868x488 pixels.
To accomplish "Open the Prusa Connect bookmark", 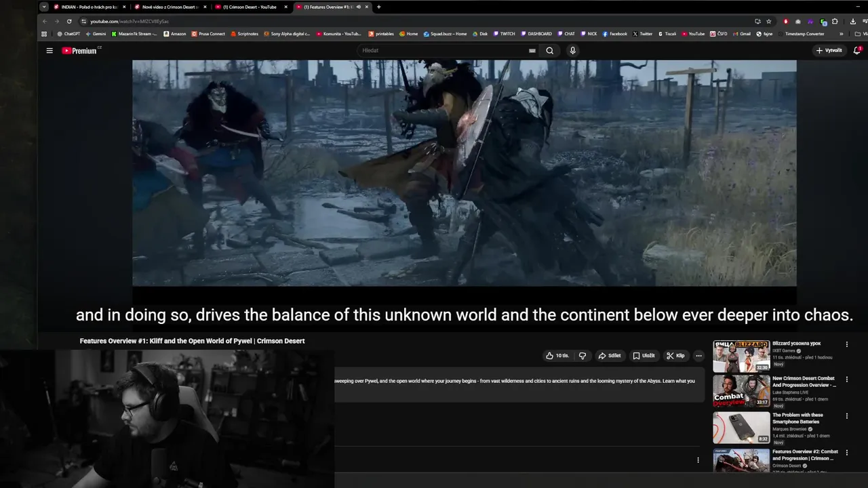I will coord(208,34).
